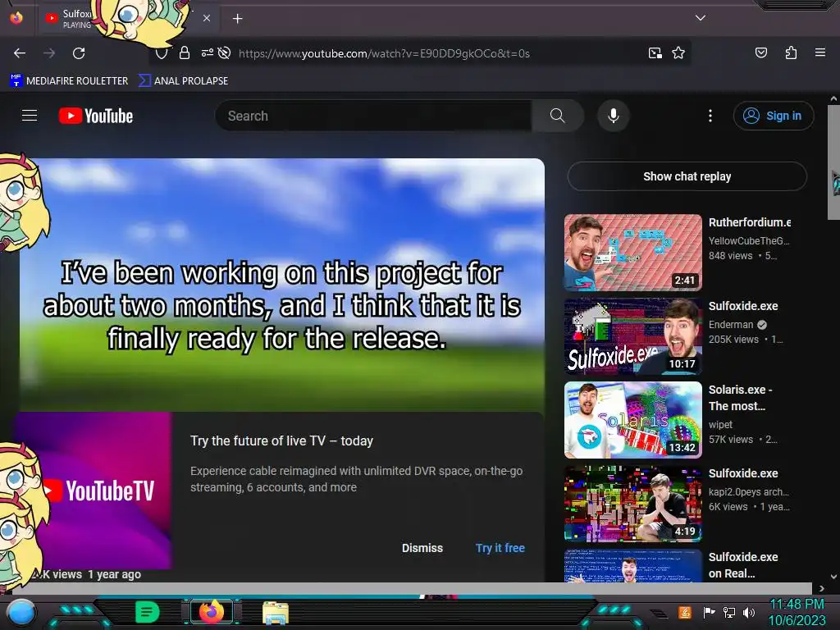Click the browser forward arrow
840x630 pixels.
tap(49, 53)
